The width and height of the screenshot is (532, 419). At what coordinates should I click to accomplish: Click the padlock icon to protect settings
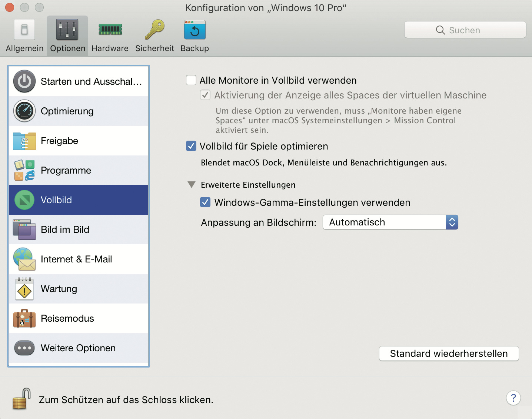(x=21, y=399)
